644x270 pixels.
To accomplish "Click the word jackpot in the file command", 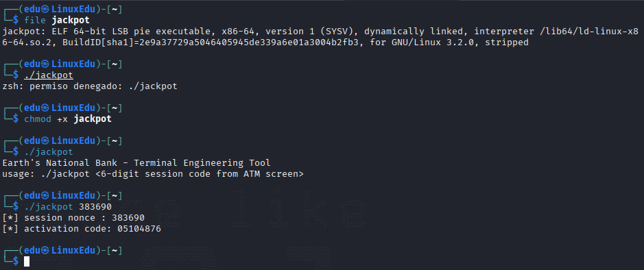I will [x=71, y=20].
